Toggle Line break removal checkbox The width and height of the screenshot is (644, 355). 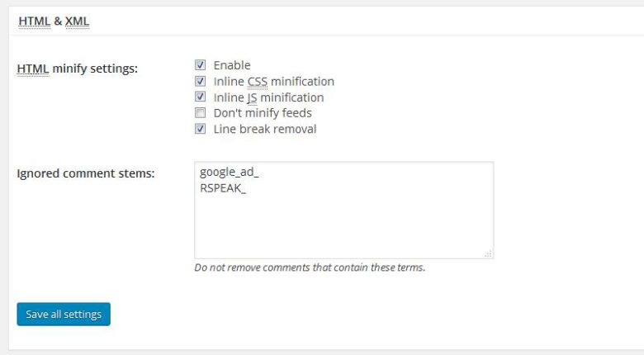click(x=200, y=129)
